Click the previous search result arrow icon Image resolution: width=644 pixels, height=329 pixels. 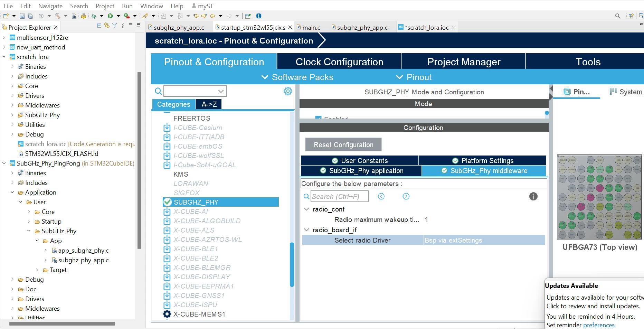click(381, 196)
